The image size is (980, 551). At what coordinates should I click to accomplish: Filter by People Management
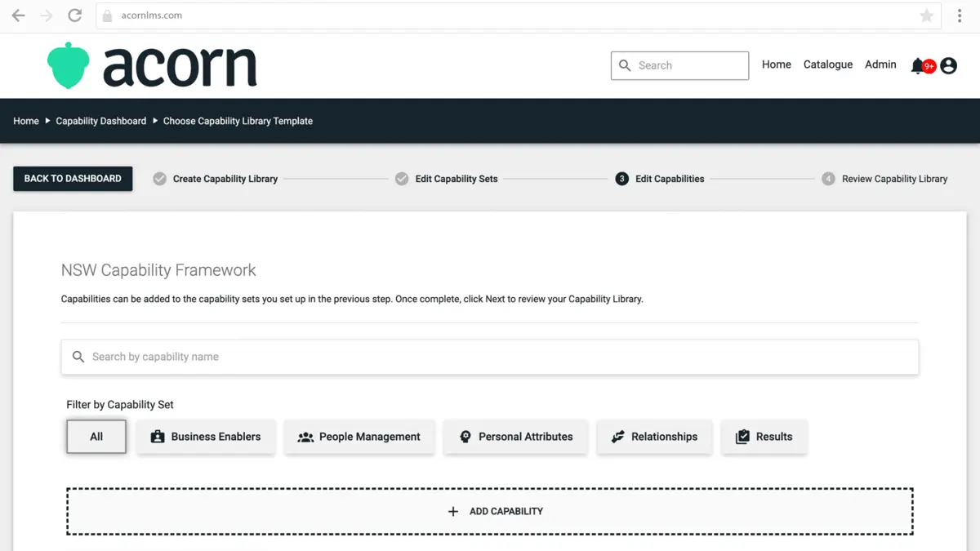pyautogui.click(x=359, y=437)
